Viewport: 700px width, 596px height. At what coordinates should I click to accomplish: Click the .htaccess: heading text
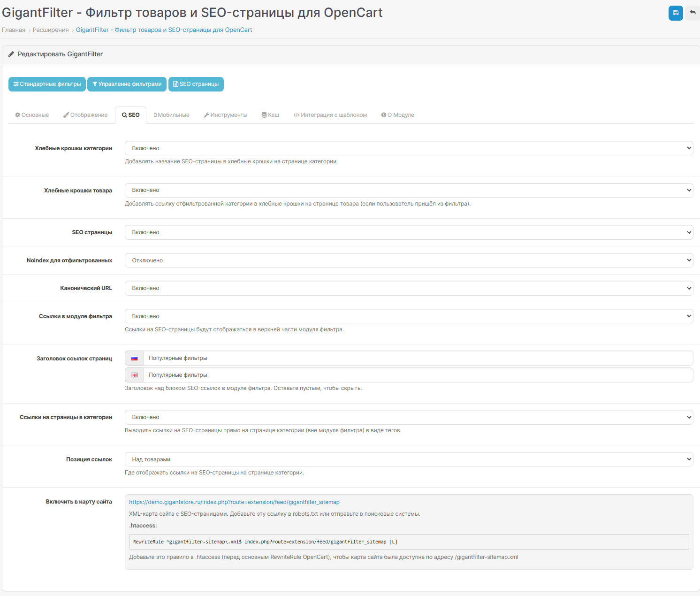[x=143, y=526]
